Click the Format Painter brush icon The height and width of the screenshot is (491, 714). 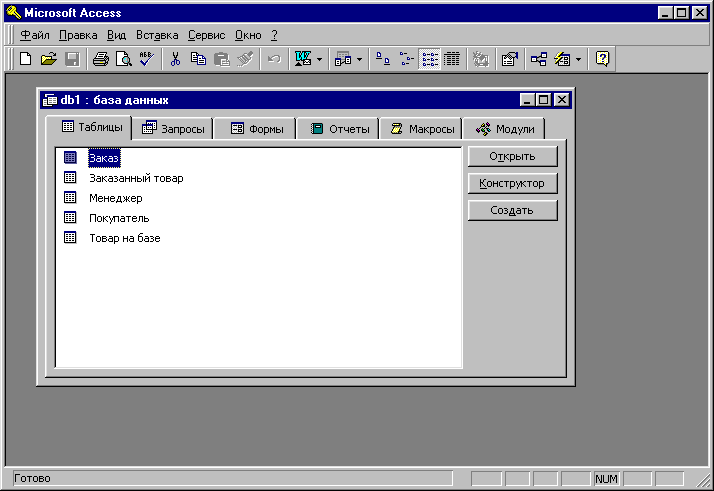click(x=245, y=59)
